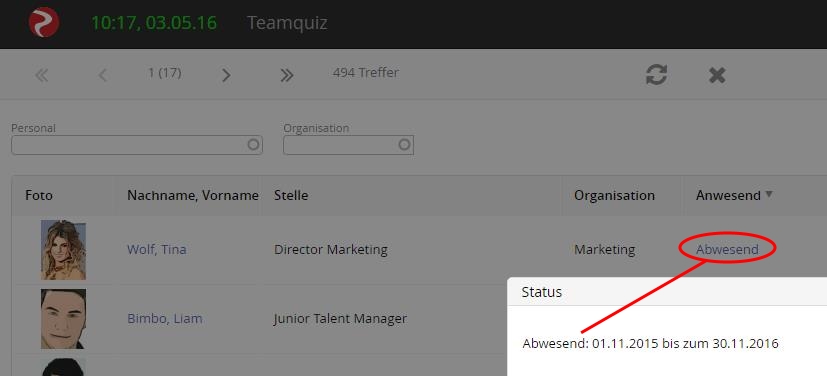Close the search with the X icon
The width and height of the screenshot is (827, 376).
click(x=717, y=75)
